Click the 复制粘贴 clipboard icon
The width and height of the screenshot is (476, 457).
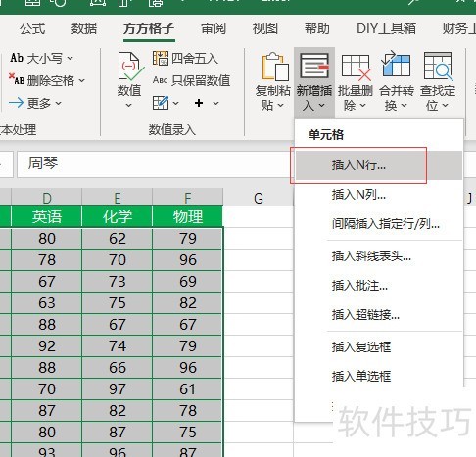coord(275,67)
